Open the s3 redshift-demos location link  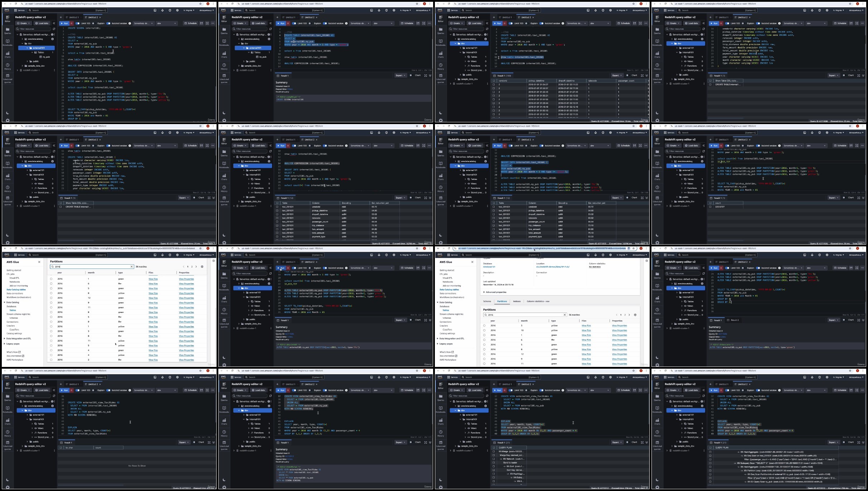pos(552,267)
